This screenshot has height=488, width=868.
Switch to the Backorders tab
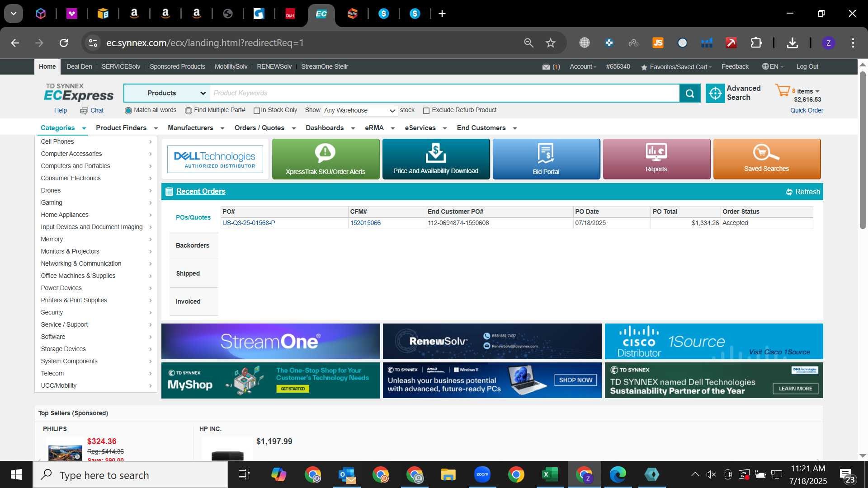[x=193, y=246]
